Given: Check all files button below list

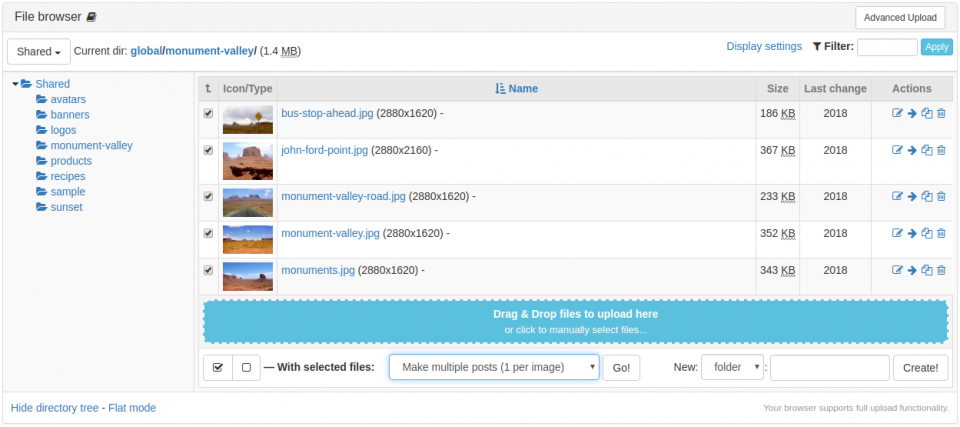Looking at the screenshot, I should [x=218, y=368].
